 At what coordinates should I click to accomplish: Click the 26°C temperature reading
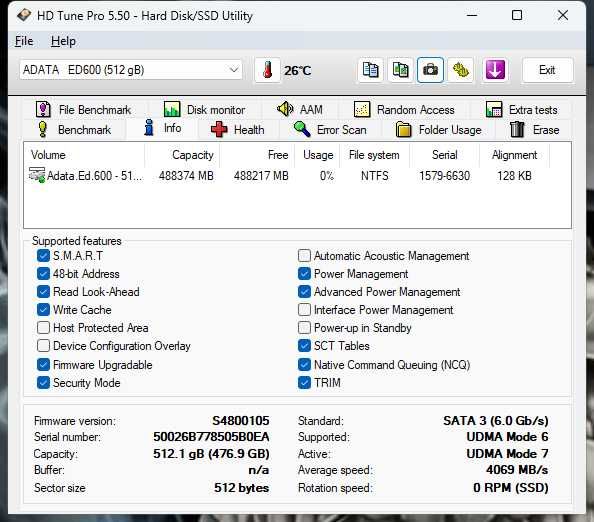point(298,70)
